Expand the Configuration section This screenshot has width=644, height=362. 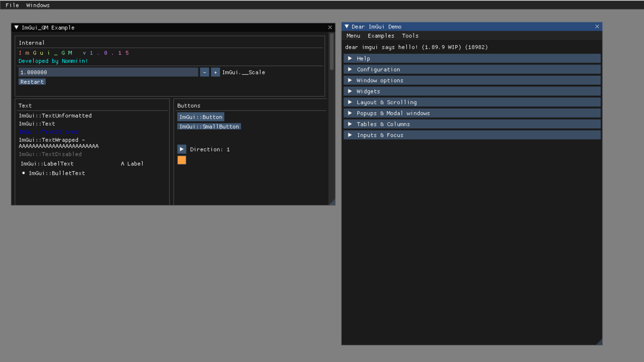(x=472, y=69)
